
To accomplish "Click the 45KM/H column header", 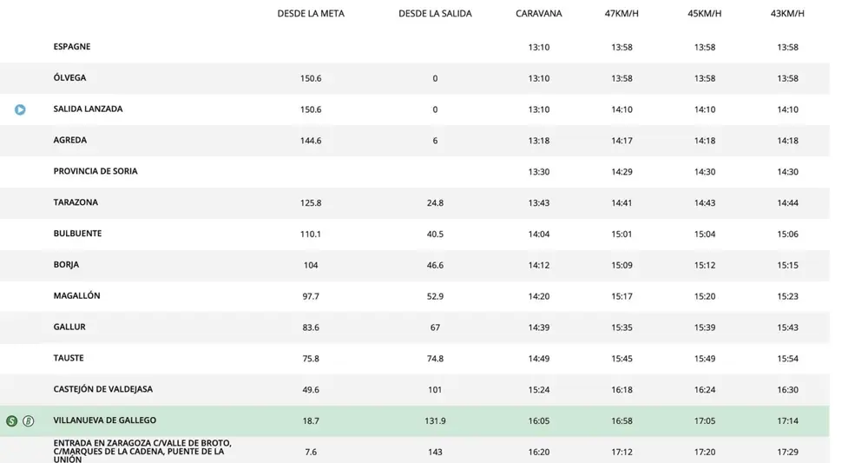I will tap(705, 13).
